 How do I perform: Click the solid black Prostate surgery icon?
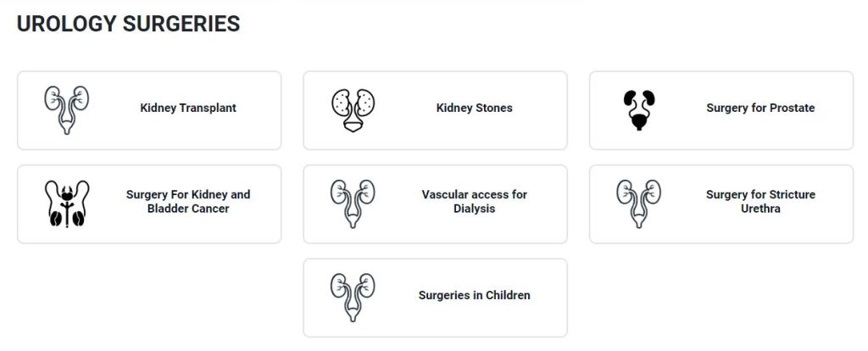coord(639,110)
